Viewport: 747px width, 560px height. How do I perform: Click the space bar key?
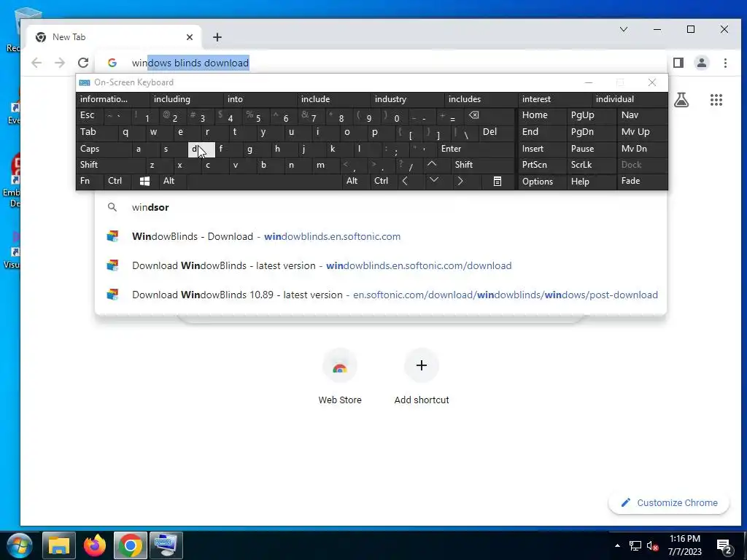[264, 181]
